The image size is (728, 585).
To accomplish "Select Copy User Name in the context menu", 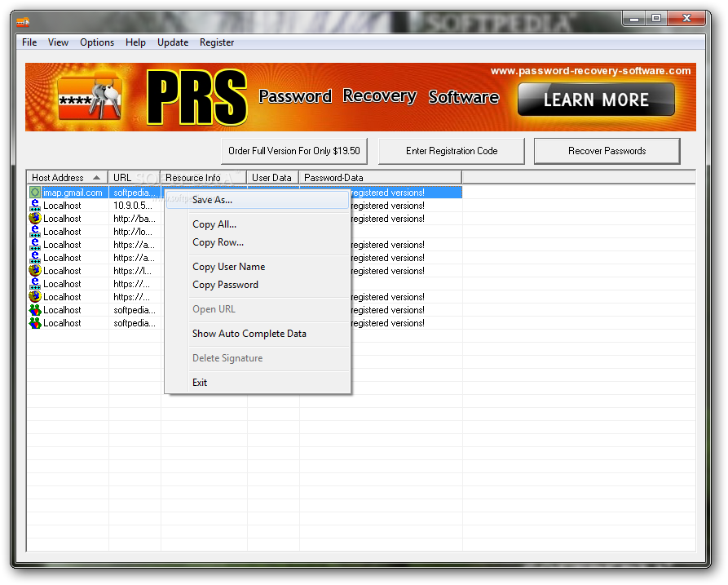I will (258, 267).
